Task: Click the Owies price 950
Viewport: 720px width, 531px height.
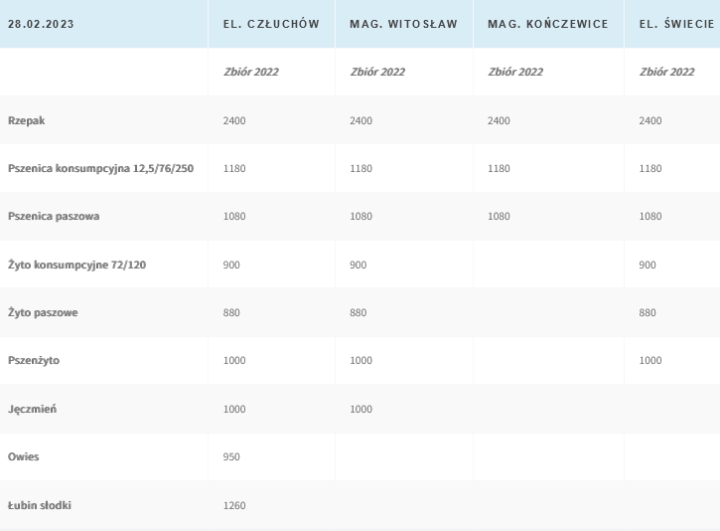Action: click(231, 457)
